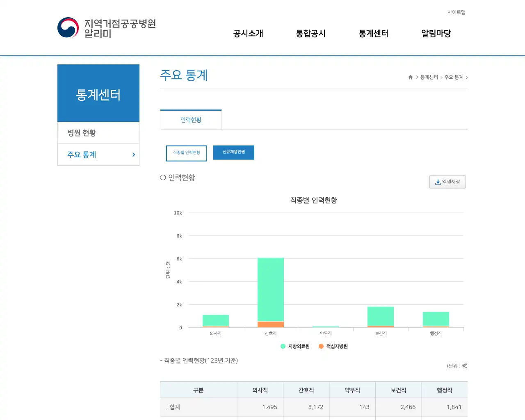The height and width of the screenshot is (420, 525).
Task: Open 병원 현황 in the sidebar
Action: coord(82,133)
